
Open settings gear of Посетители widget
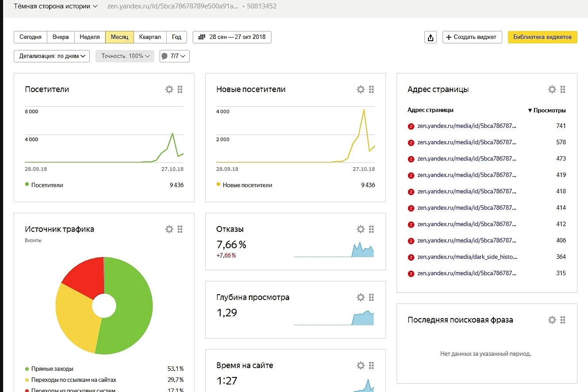pyautogui.click(x=169, y=89)
